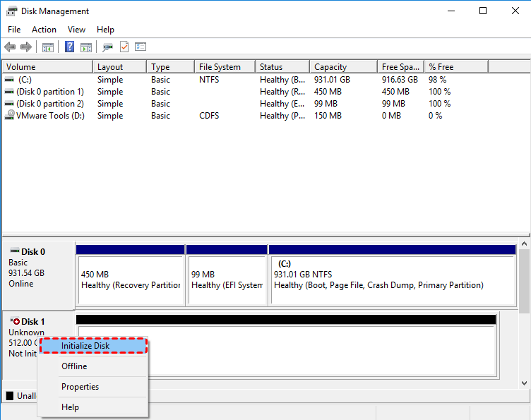Viewport: 531px width, 420px height.
Task: Select Offline in the context menu
Action: pos(74,366)
